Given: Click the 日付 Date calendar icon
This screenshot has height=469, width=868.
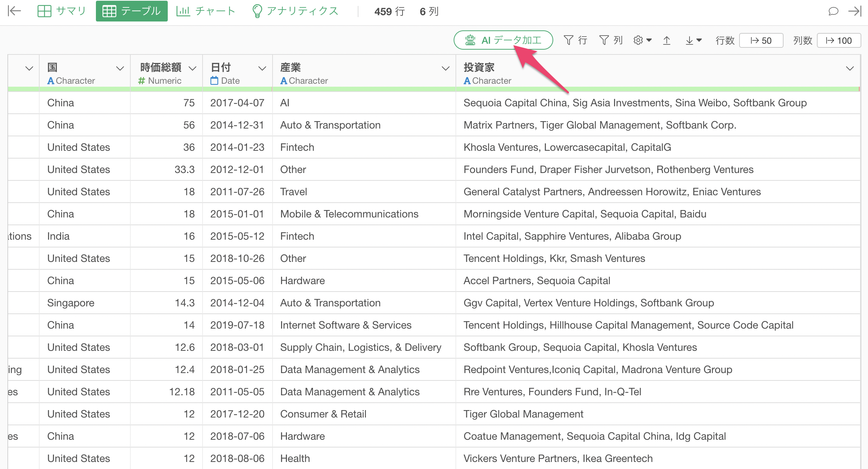Looking at the screenshot, I should coord(214,80).
